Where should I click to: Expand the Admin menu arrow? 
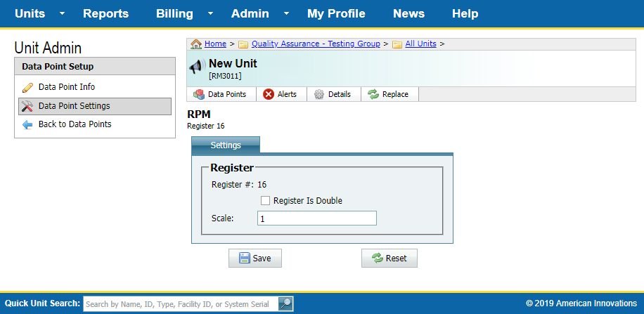tap(286, 13)
